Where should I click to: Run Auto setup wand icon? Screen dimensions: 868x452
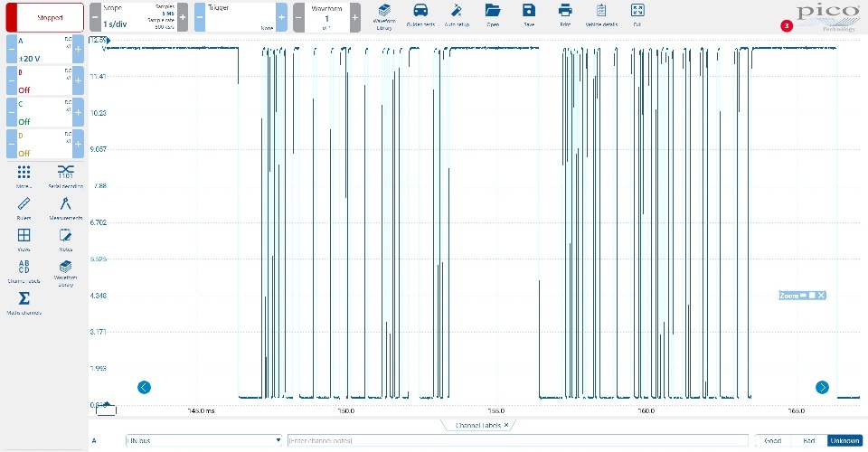457,15
